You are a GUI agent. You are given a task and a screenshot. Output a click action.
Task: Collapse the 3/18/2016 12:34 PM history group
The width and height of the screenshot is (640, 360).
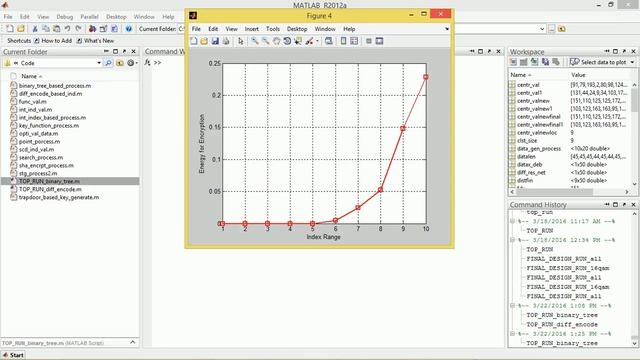[x=513, y=240]
